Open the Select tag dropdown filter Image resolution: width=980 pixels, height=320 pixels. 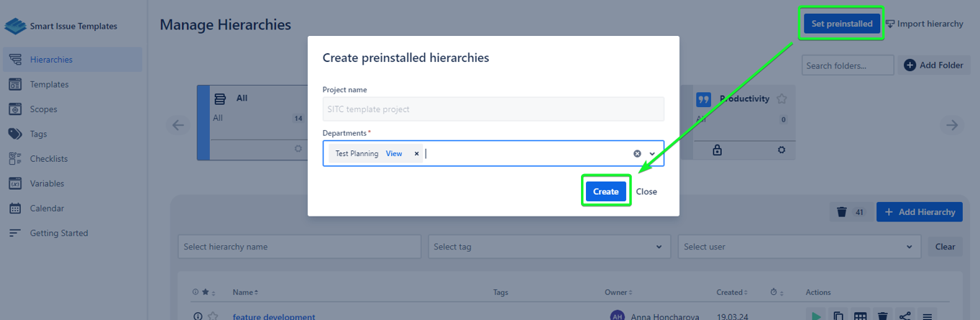click(549, 247)
